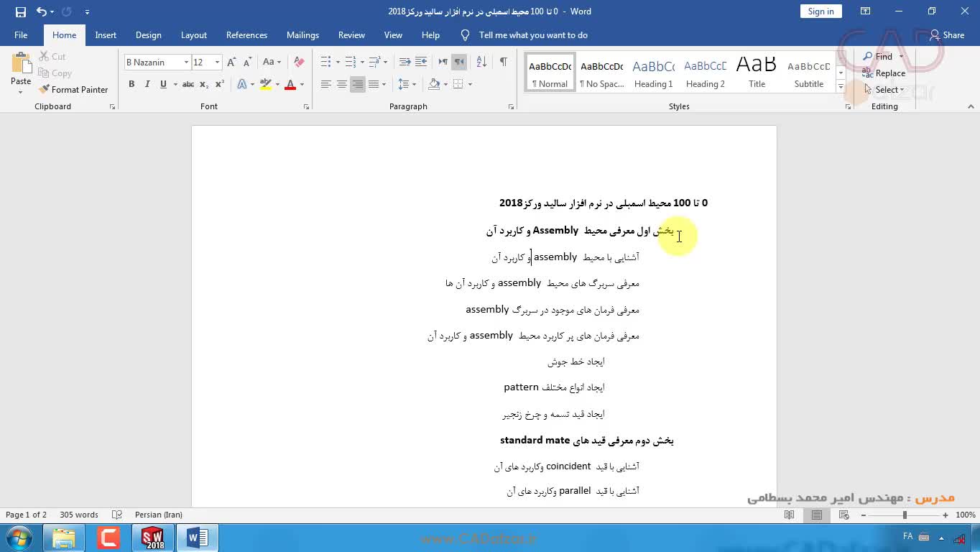This screenshot has height=552, width=980.
Task: Click the Save icon in title bar
Action: pos(20,11)
